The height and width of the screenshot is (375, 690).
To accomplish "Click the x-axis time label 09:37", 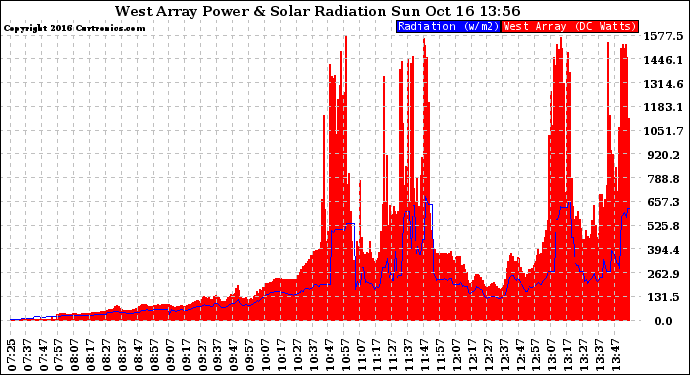I will (x=218, y=355).
